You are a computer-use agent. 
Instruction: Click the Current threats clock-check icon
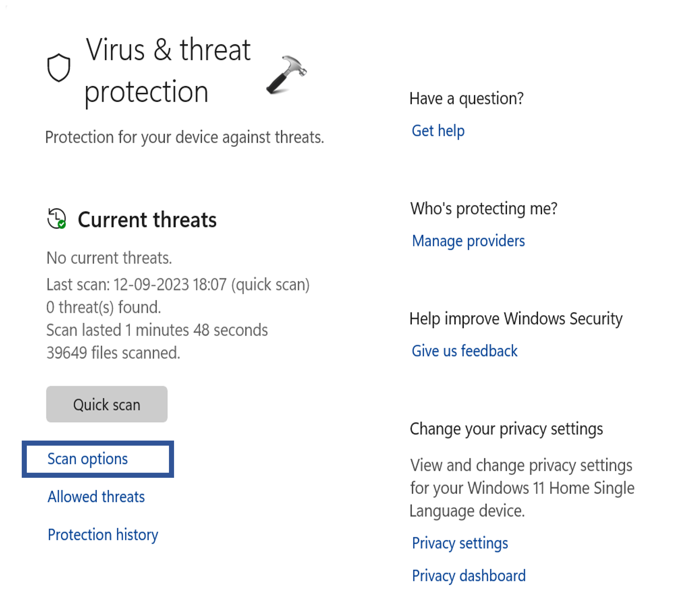pos(57,219)
